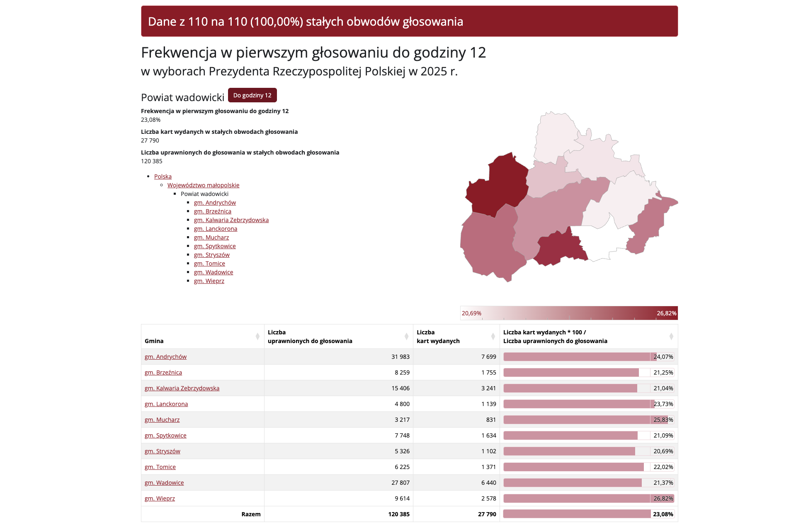Click the white region on the map

(x=601, y=242)
